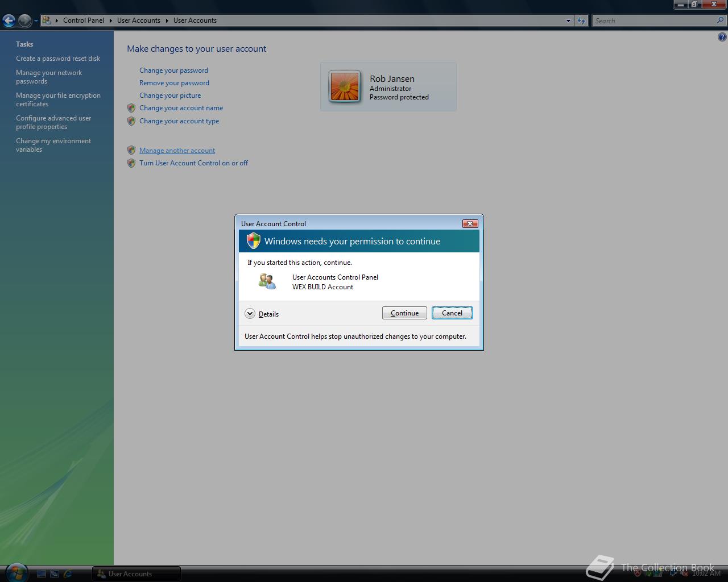Screen dimensions: 728x582
Task: Click the Password protected status text
Action: (x=399, y=97)
